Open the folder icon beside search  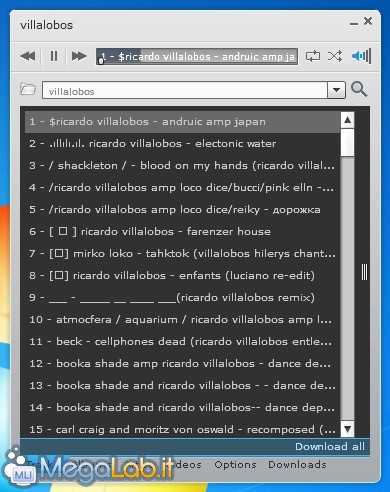28,89
